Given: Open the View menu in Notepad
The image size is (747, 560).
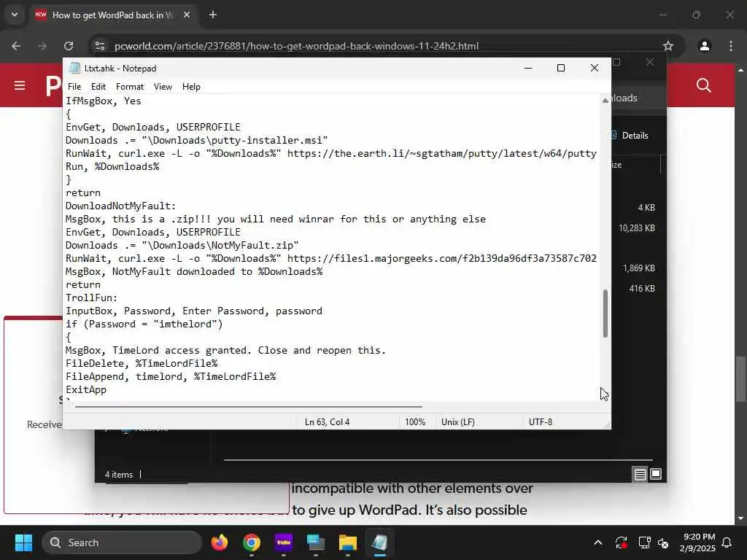Looking at the screenshot, I should [x=163, y=87].
